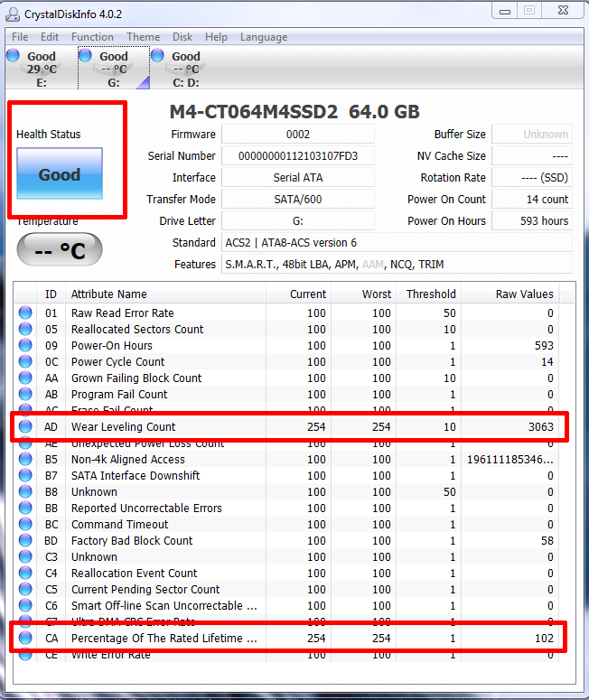Click the blue status orb for G: drive
The height and width of the screenshot is (700, 589).
tap(85, 55)
